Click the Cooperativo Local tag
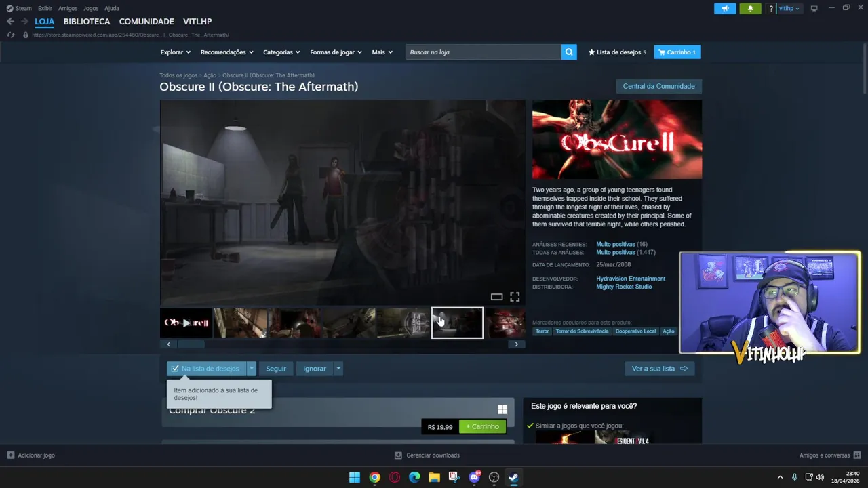 pyautogui.click(x=635, y=331)
